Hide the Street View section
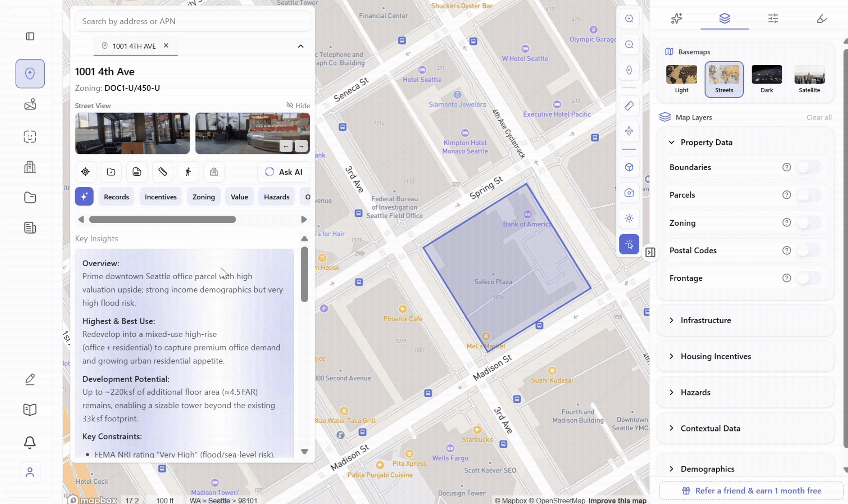848x504 pixels. pos(298,105)
